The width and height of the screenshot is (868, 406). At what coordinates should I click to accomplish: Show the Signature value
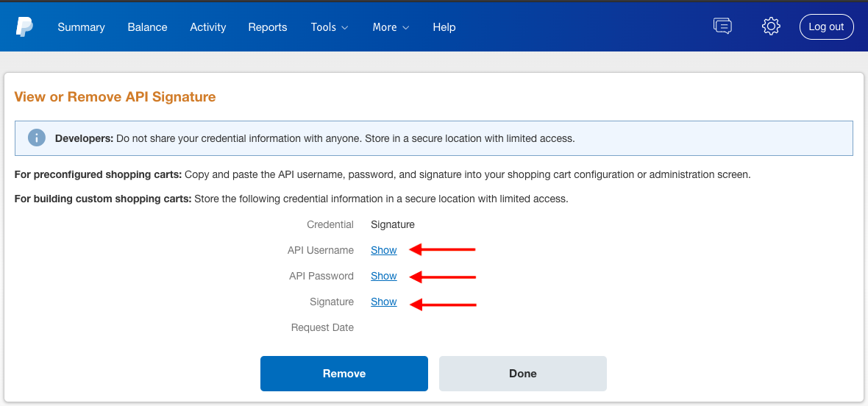tap(384, 302)
